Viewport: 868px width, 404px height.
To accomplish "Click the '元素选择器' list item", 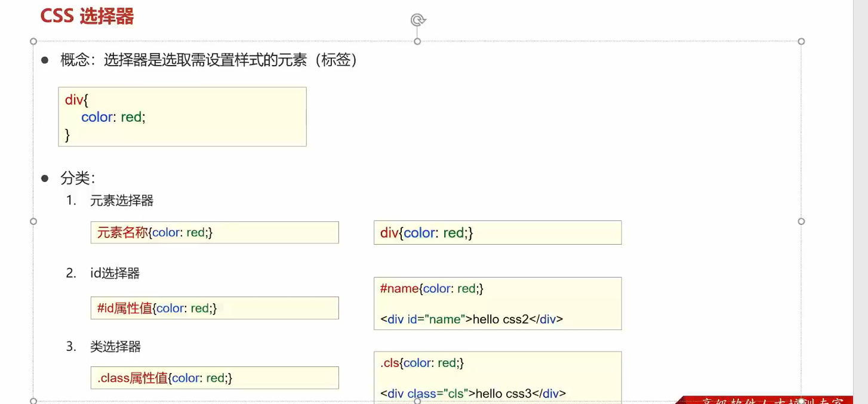I will tap(122, 201).
